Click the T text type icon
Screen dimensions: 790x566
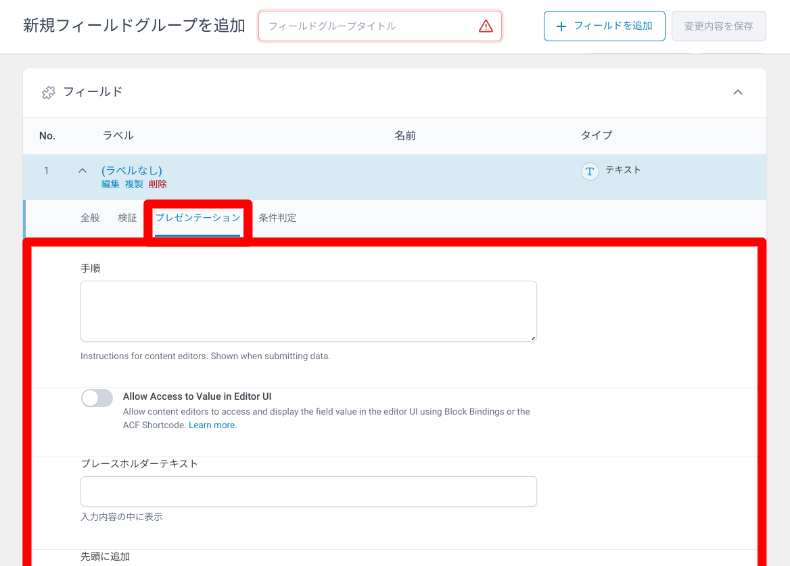coord(589,171)
